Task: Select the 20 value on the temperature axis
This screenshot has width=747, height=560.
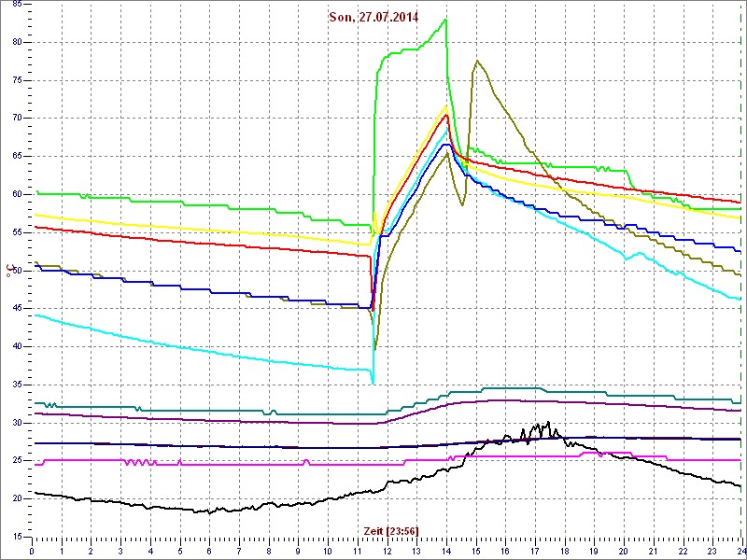Action: 17,499
